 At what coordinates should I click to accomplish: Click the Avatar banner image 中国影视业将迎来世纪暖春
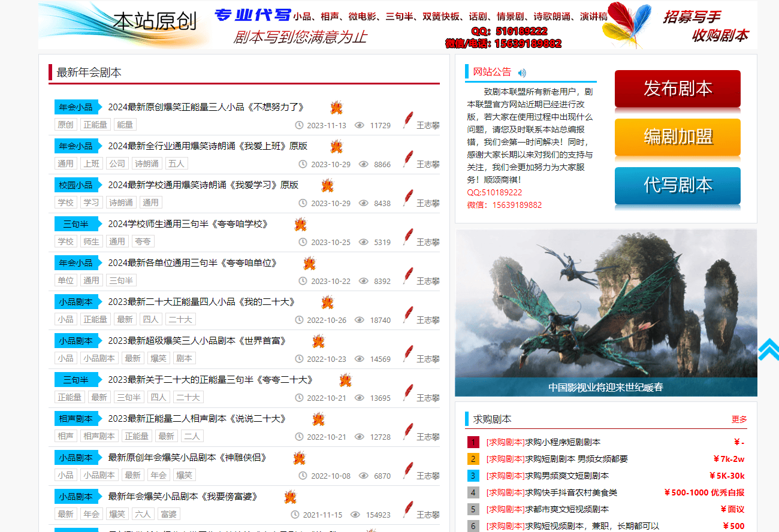click(606, 312)
